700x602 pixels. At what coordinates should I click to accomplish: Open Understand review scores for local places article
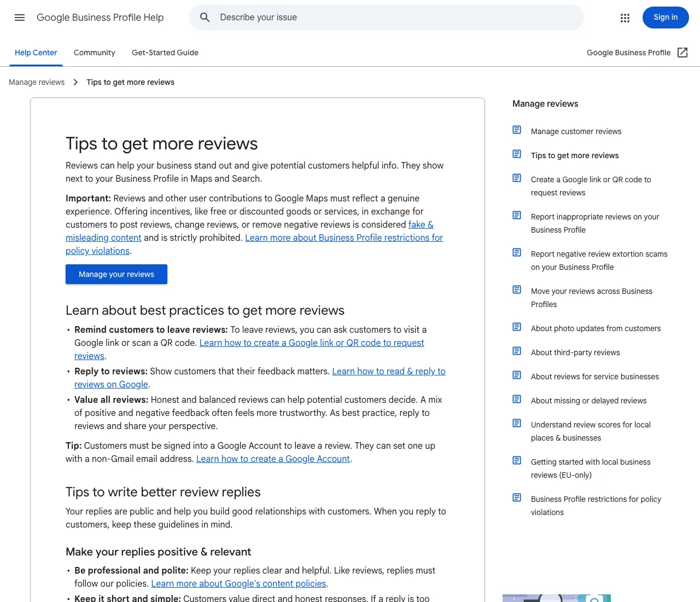coord(591,431)
